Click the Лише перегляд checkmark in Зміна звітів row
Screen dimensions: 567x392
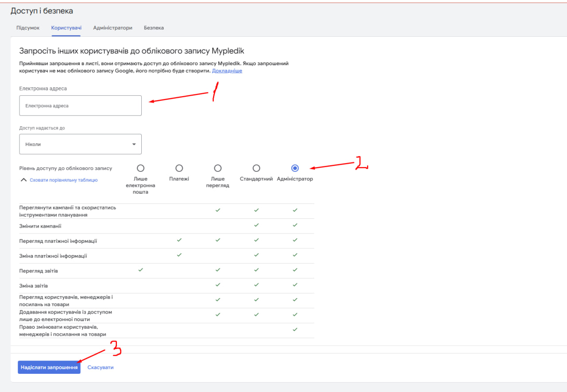tap(217, 284)
